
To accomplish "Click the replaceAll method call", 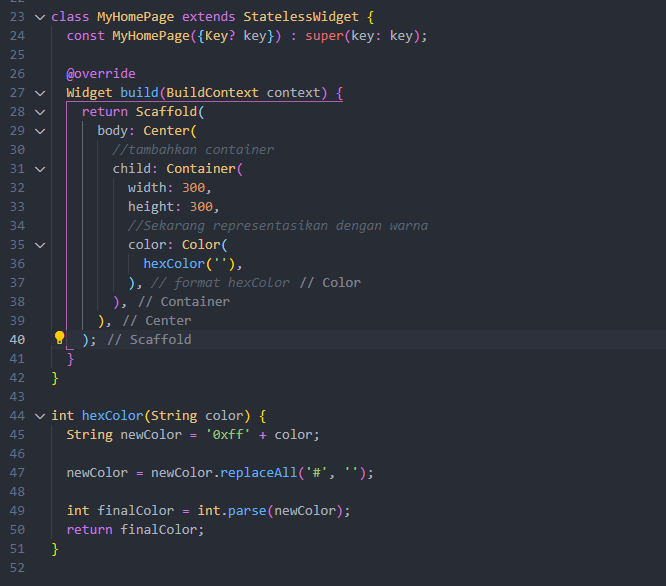I will click(x=259, y=473).
